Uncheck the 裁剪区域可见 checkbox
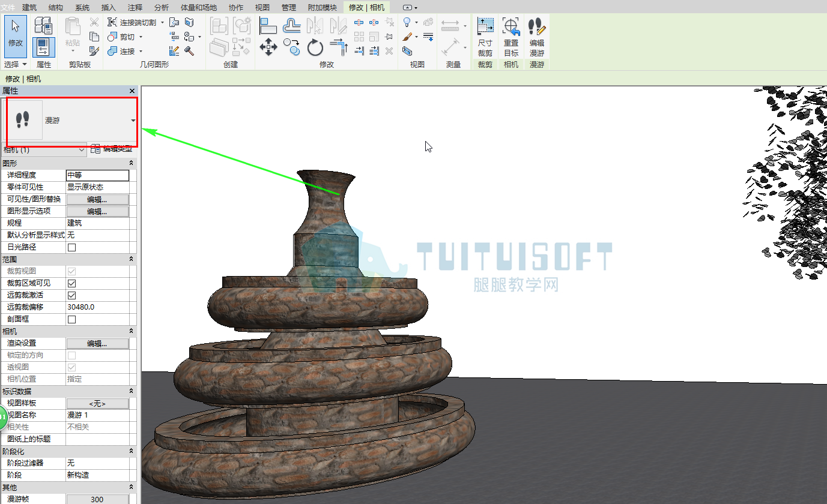827x504 pixels. (72, 283)
